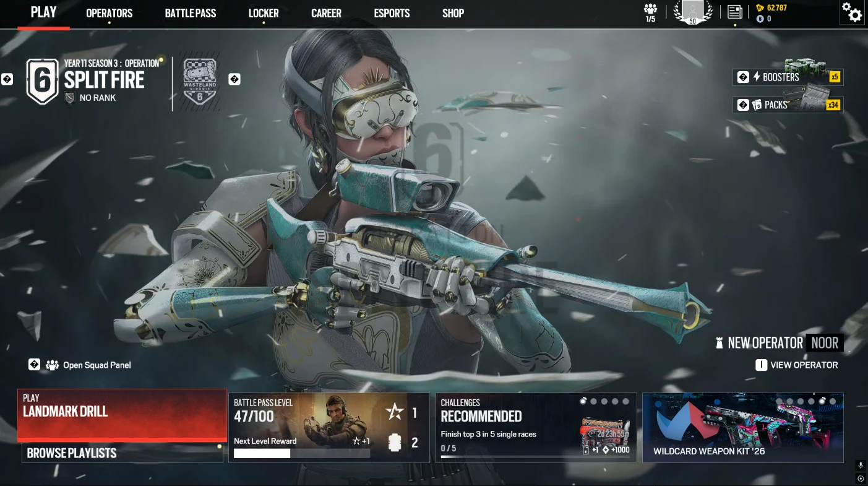Screen dimensions: 868x486
Task: Click the Siege 6 shield emblem
Action: click(42, 81)
